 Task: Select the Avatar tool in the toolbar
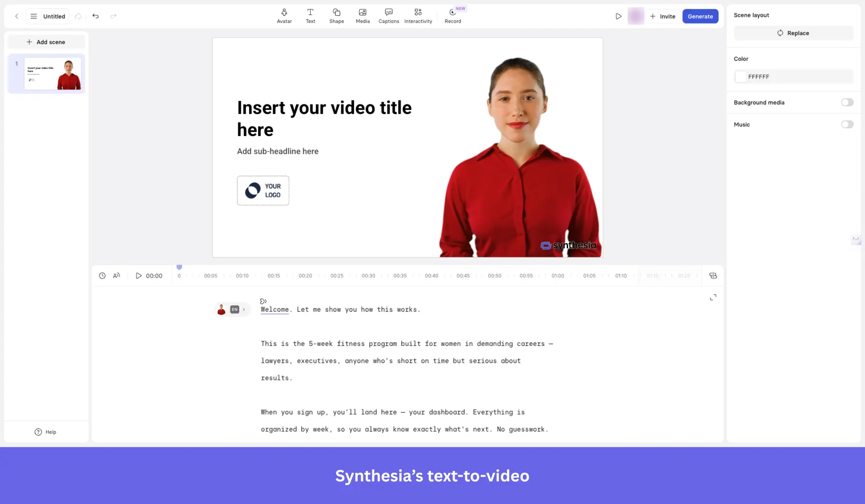[x=284, y=16]
